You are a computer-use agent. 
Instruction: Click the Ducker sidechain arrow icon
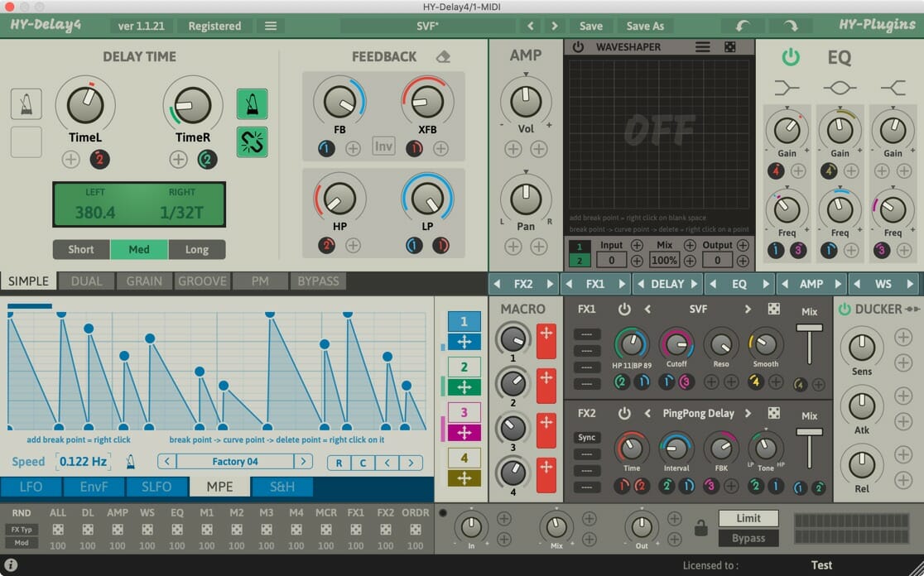(912, 309)
